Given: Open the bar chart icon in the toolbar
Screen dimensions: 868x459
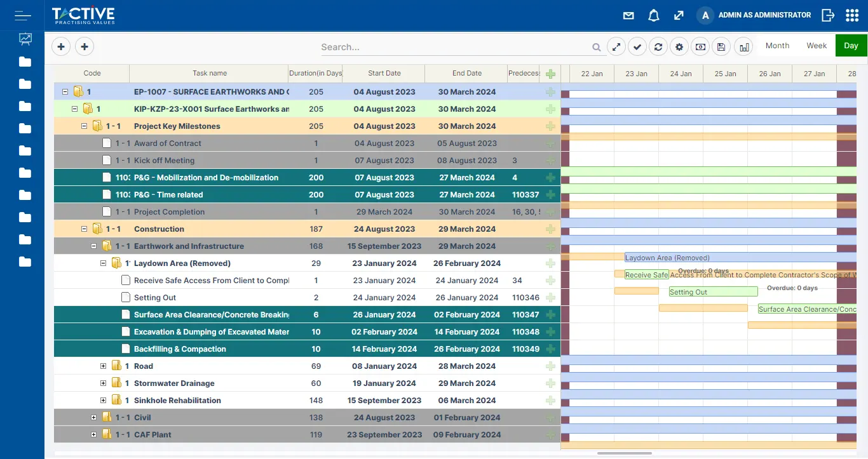Looking at the screenshot, I should (x=743, y=46).
